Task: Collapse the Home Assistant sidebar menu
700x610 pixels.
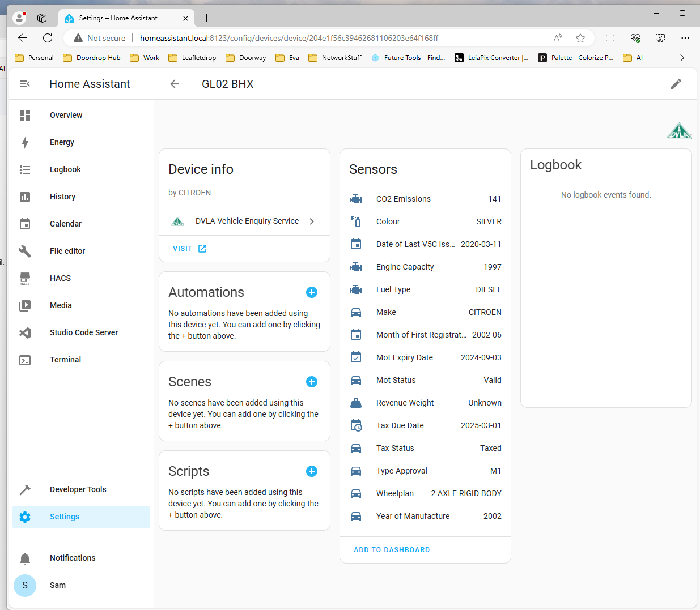Action: click(25, 84)
